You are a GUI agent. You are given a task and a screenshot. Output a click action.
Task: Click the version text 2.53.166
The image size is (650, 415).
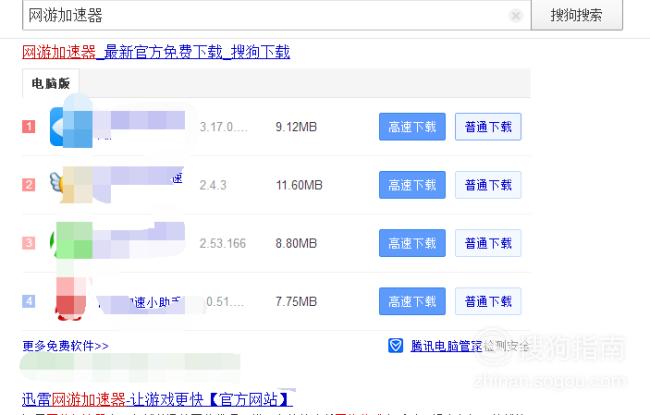223,243
